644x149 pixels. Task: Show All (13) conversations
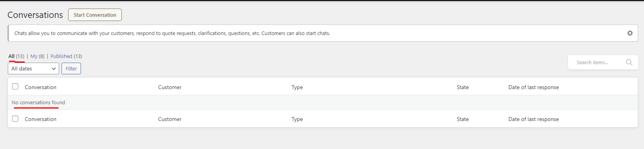click(16, 56)
